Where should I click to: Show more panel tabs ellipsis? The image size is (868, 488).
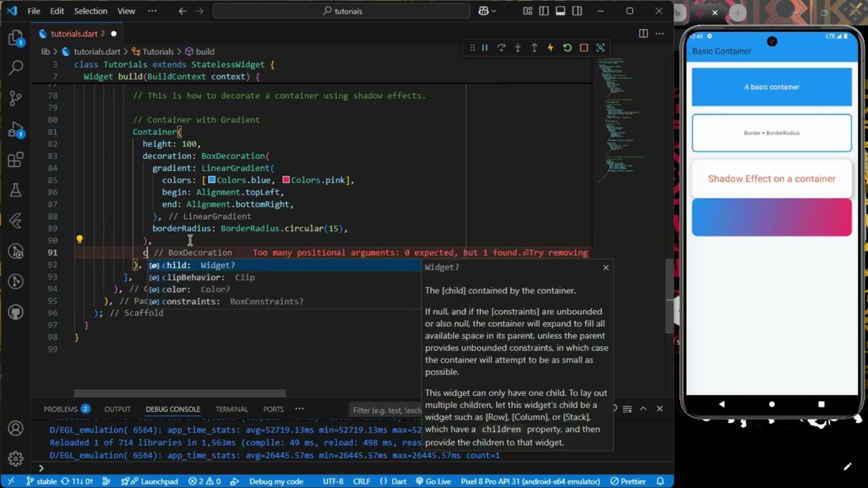tap(299, 409)
